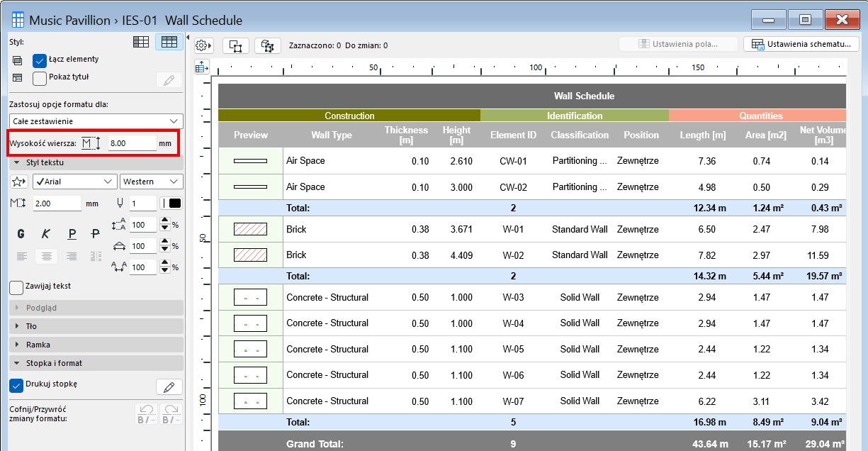Click the disabled pencil edit title button

[x=169, y=80]
